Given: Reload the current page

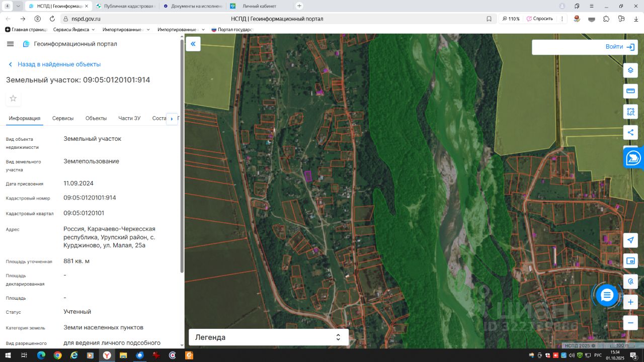Looking at the screenshot, I should [52, 19].
